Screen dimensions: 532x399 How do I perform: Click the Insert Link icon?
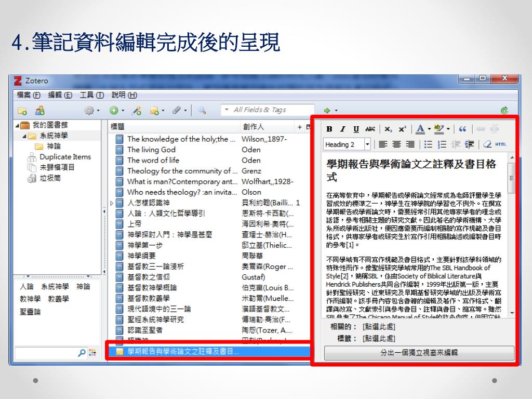tap(481, 129)
